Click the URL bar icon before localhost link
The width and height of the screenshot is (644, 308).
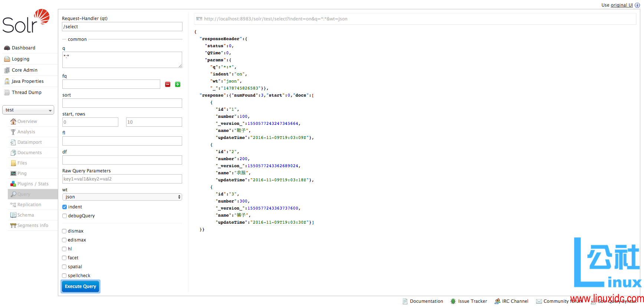coord(199,19)
